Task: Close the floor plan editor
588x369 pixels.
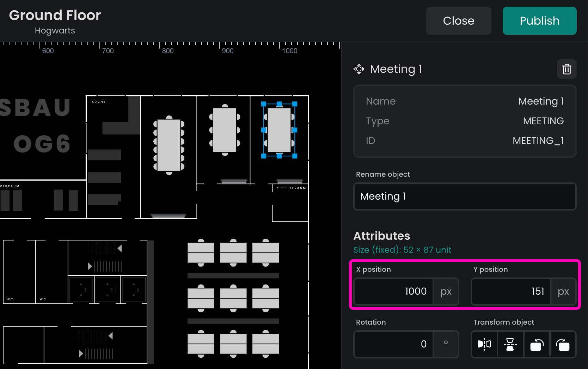Action: coord(458,21)
